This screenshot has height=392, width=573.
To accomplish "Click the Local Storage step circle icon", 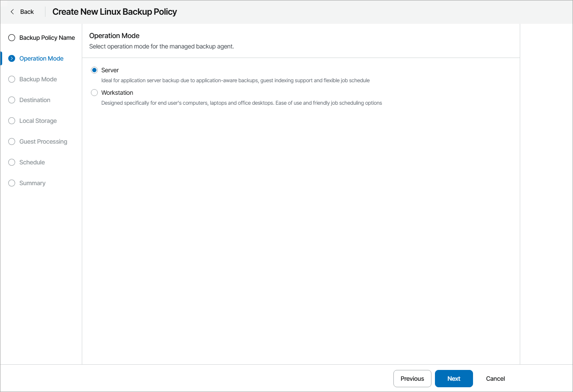I will point(12,121).
